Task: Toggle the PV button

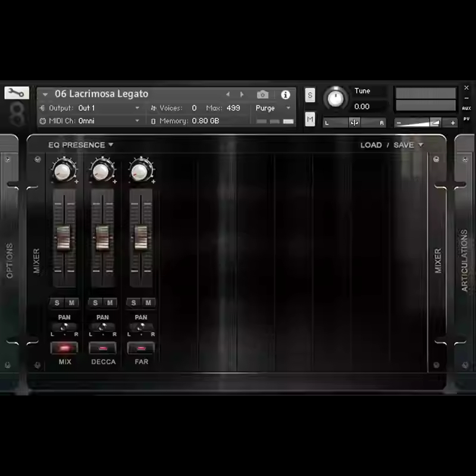Action: pyautogui.click(x=466, y=118)
